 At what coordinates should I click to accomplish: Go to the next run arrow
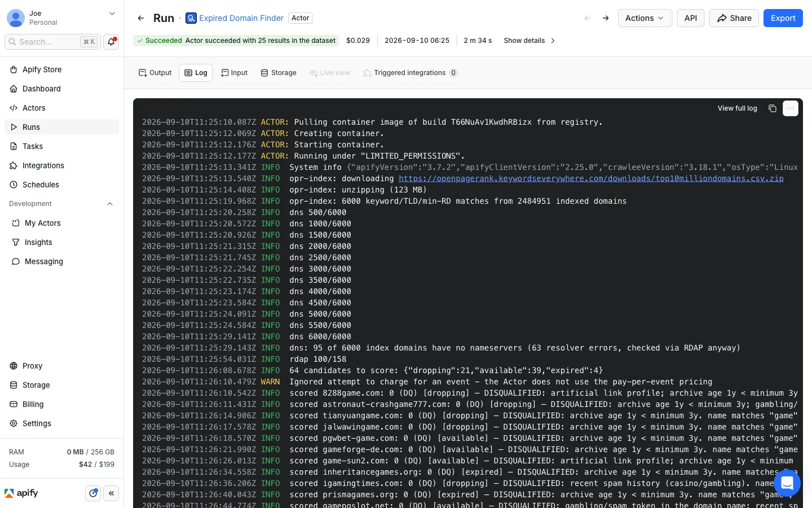(606, 18)
